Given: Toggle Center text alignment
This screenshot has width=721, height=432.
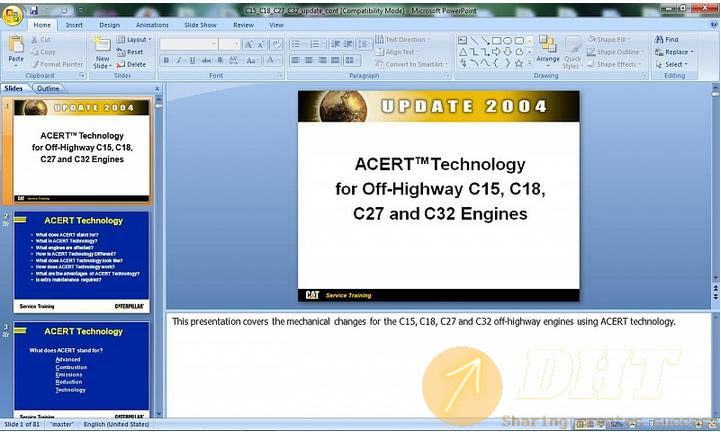Looking at the screenshot, I should pos(309,60).
